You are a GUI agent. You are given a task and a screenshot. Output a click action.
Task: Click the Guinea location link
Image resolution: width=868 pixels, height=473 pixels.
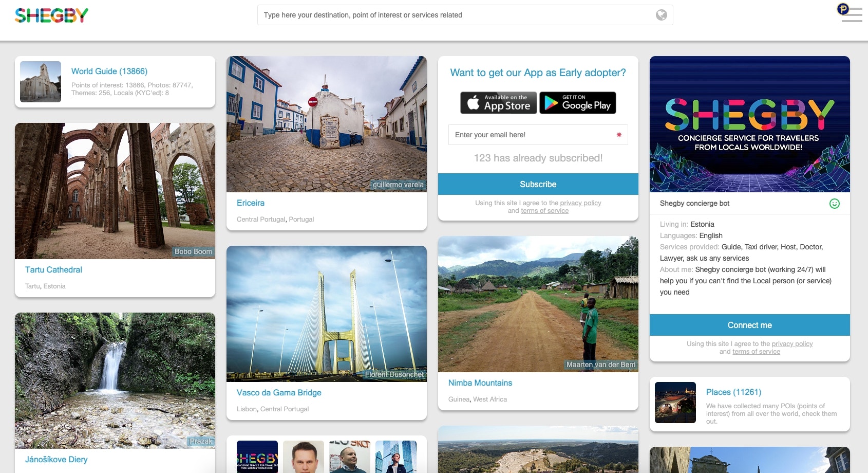(459, 399)
